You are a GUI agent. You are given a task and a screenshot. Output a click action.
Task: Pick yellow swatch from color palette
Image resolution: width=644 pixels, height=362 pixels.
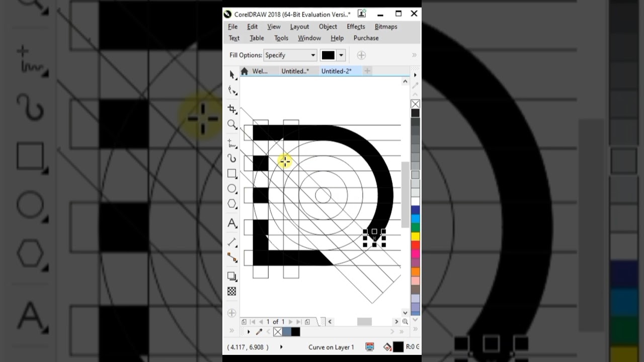pos(415,236)
